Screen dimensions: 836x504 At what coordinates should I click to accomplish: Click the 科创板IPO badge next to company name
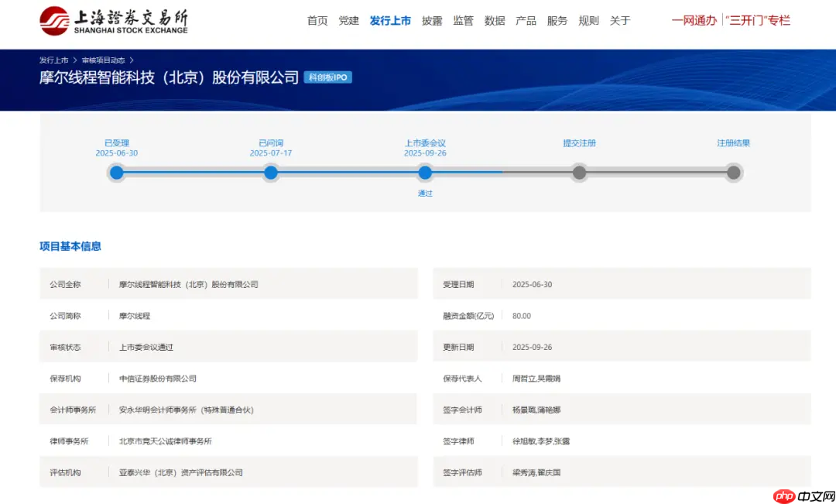pos(330,77)
